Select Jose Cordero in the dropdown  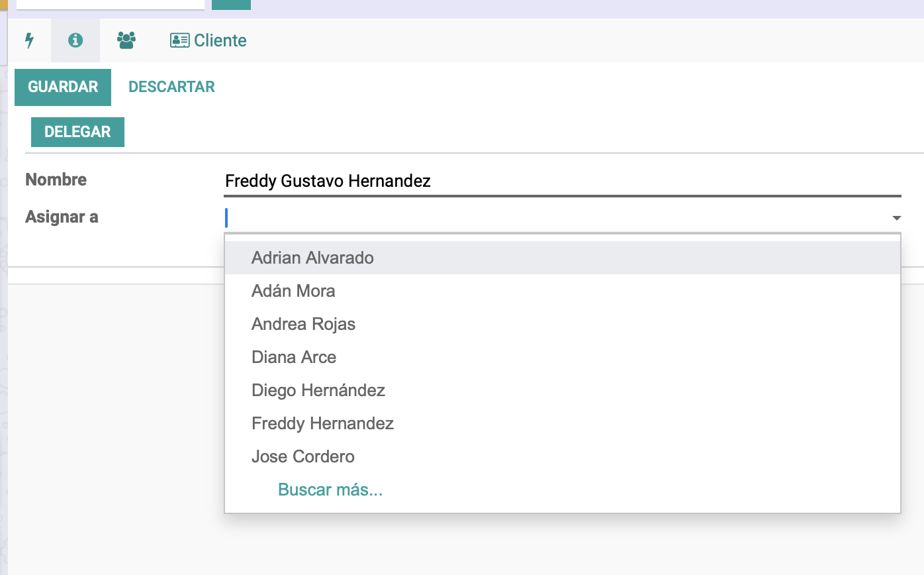302,456
